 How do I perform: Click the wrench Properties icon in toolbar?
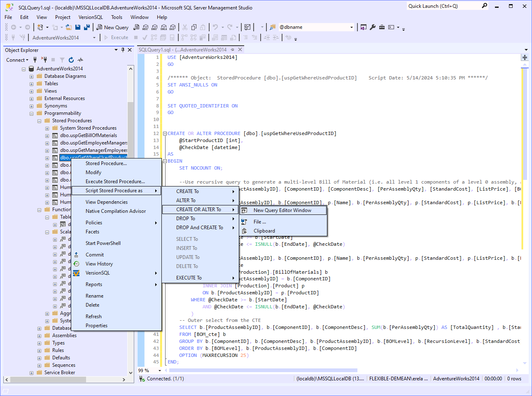click(x=373, y=27)
